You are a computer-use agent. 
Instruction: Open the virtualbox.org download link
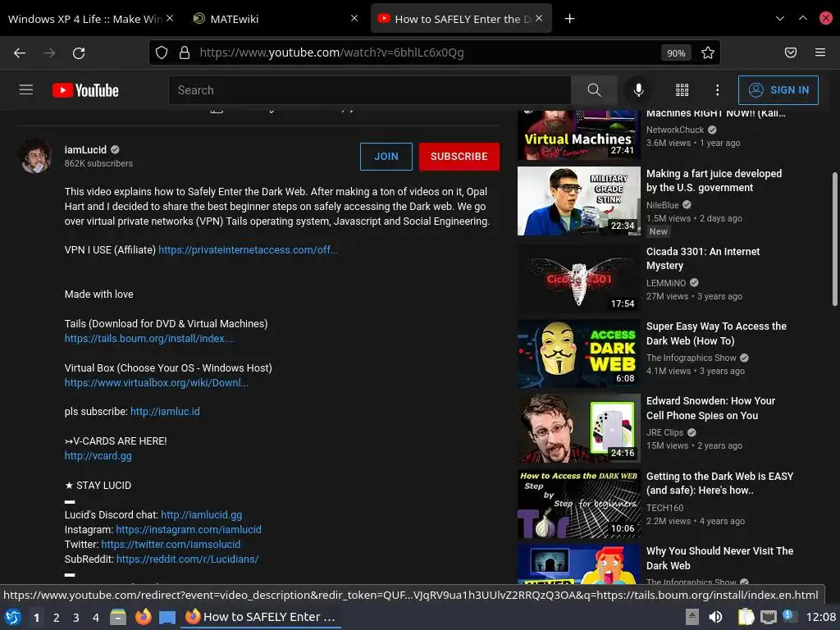click(157, 383)
